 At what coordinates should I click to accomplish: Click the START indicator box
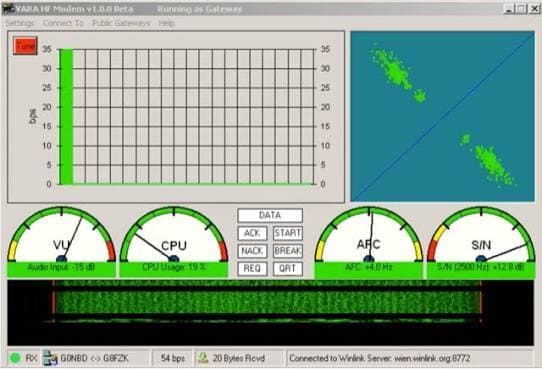point(288,233)
